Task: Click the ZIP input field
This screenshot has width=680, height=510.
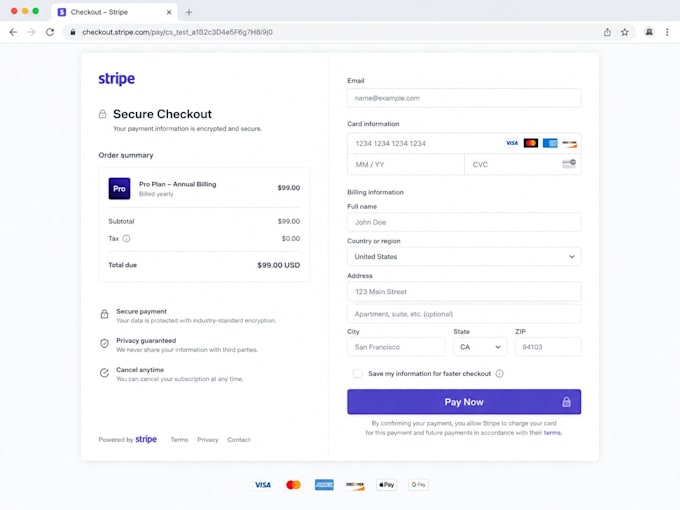Action: (x=548, y=347)
